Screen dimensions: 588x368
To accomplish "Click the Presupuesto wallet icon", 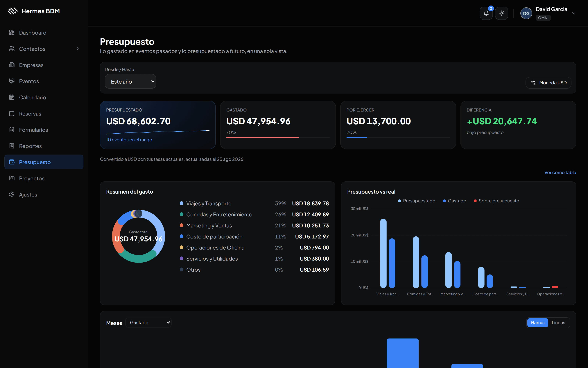I will pyautogui.click(x=12, y=162).
